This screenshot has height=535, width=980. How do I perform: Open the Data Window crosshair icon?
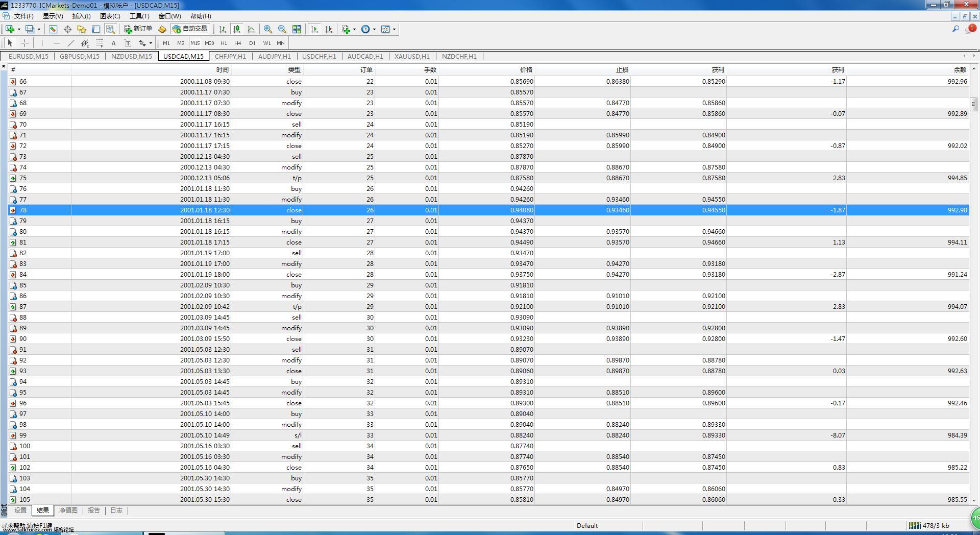click(x=67, y=29)
